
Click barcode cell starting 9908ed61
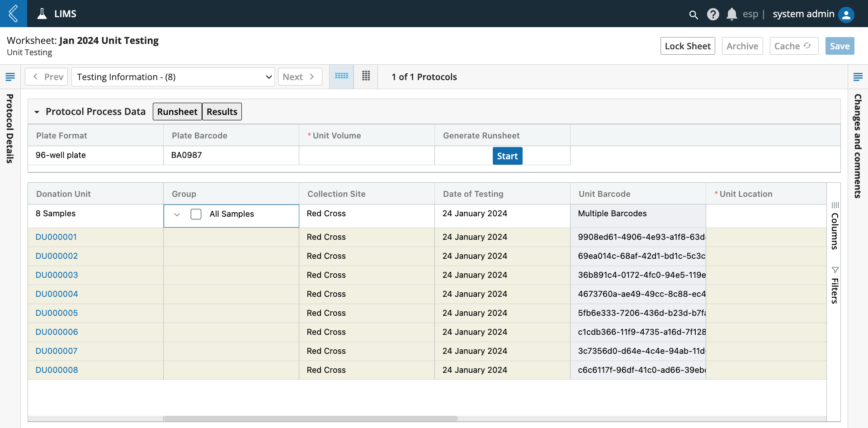point(638,237)
